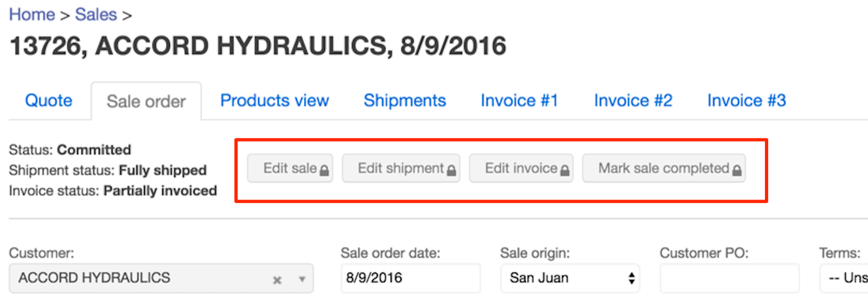Open the Invoice #3 tab
This screenshot has width=868, height=307.
746,100
